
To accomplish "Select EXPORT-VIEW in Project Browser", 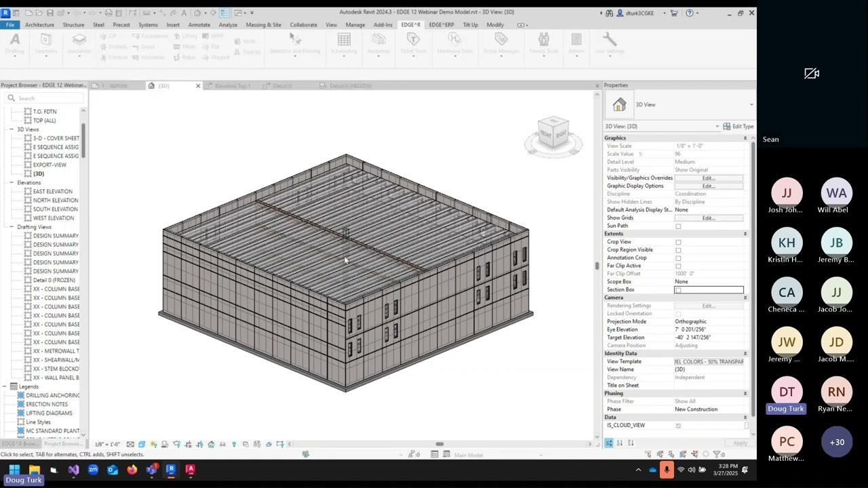I will (x=50, y=165).
